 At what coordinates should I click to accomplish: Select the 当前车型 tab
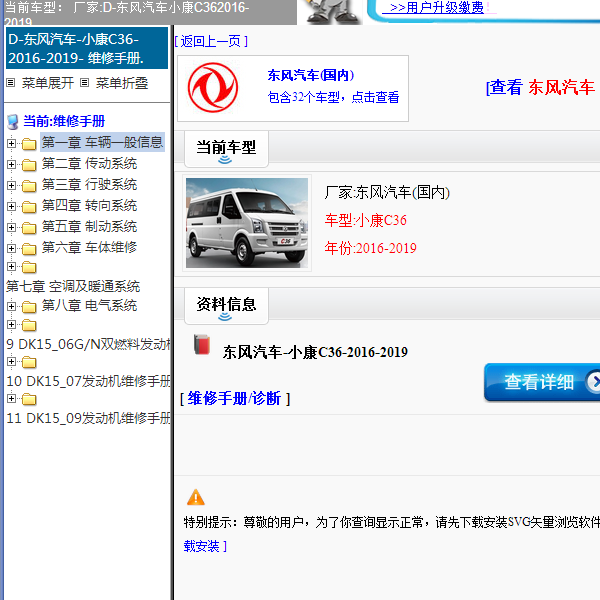[x=226, y=149]
